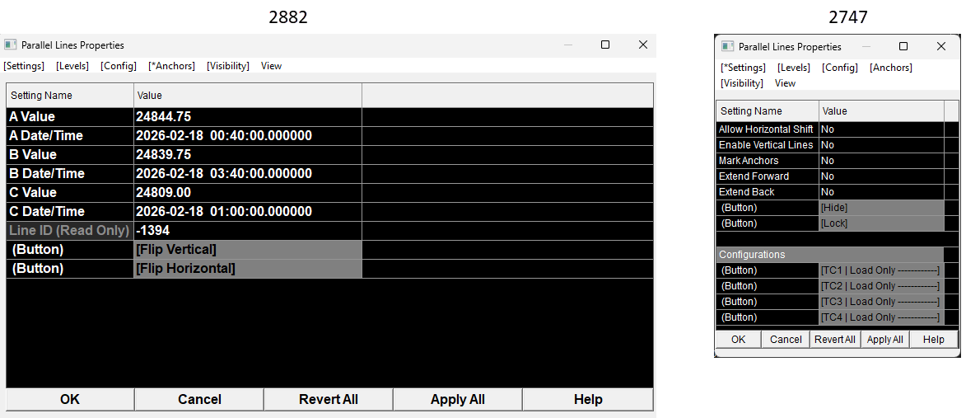980x418 pixels.
Task: Click the A Value field 24844.75
Action: [x=248, y=117]
